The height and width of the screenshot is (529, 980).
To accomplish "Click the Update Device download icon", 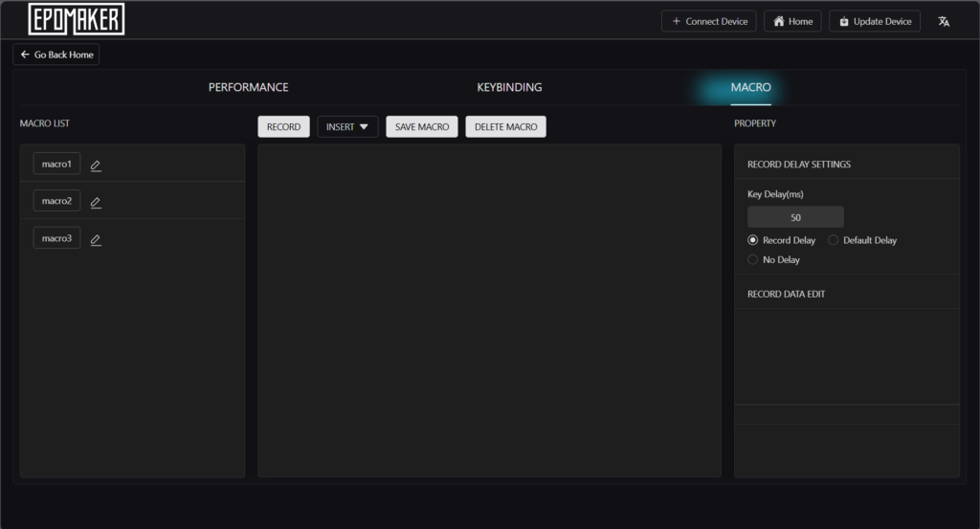I will point(844,21).
